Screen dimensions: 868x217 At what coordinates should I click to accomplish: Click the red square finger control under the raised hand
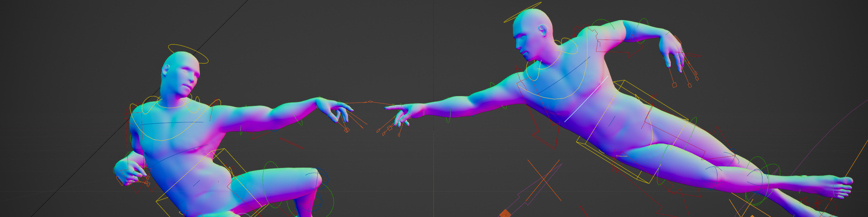(674, 85)
